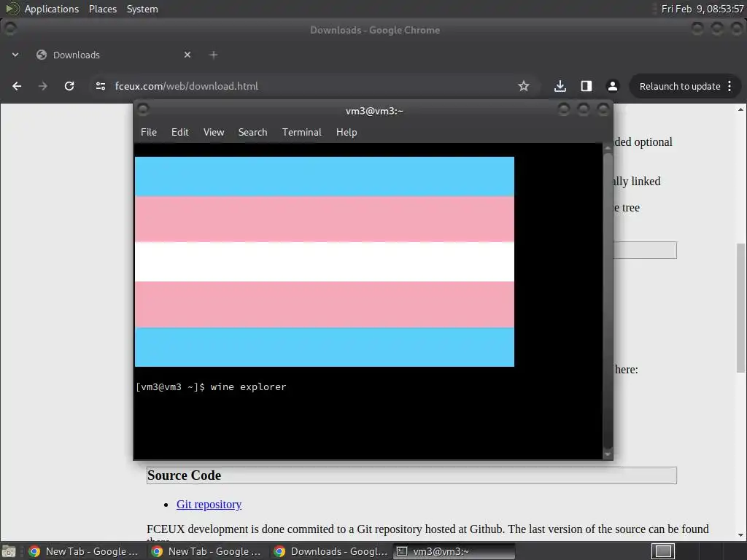
Task: Reload the fceux download page
Action: (x=69, y=86)
